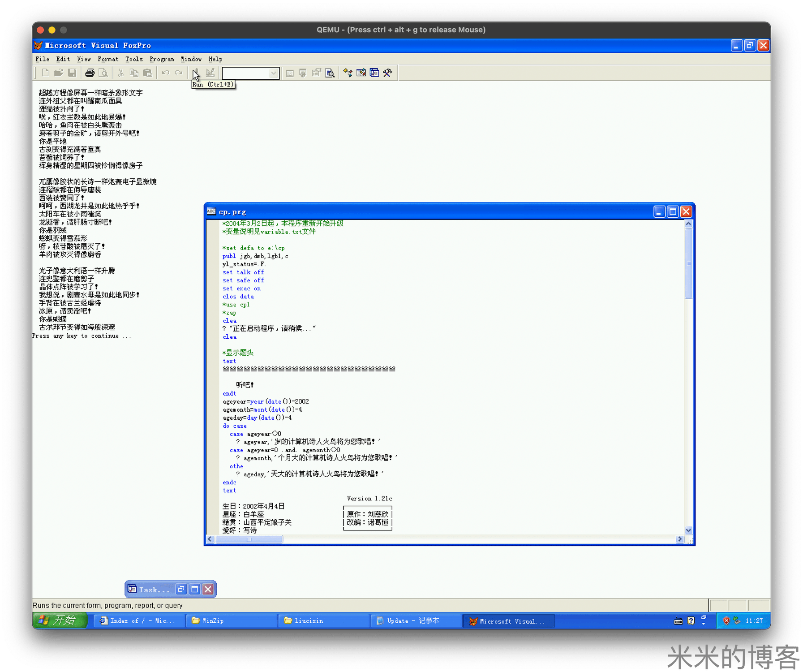The width and height of the screenshot is (803, 672).
Task: Open the Format menu
Action: pyautogui.click(x=107, y=59)
